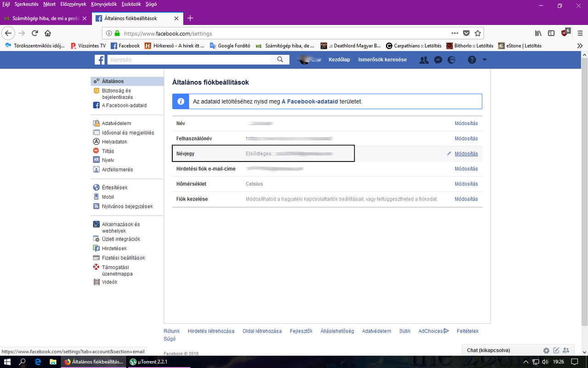Click Módosítás in the Fiók kezelése row
The image size is (588, 368).
pyautogui.click(x=466, y=199)
